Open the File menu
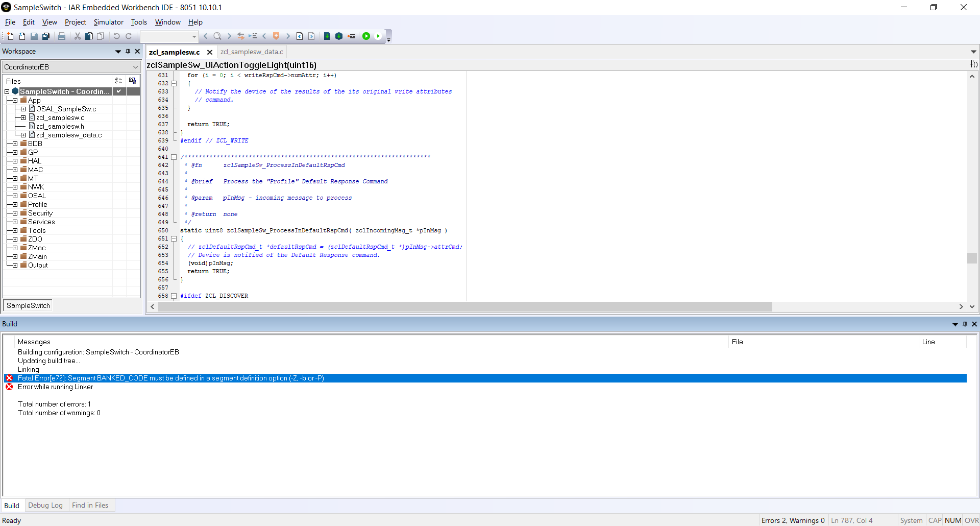Viewport: 980px width, 526px height. coord(10,22)
